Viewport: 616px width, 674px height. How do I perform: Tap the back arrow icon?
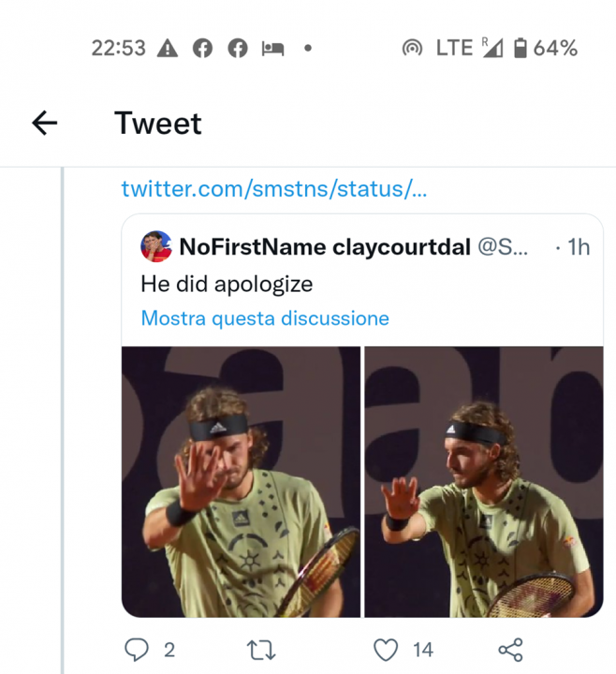tap(45, 123)
